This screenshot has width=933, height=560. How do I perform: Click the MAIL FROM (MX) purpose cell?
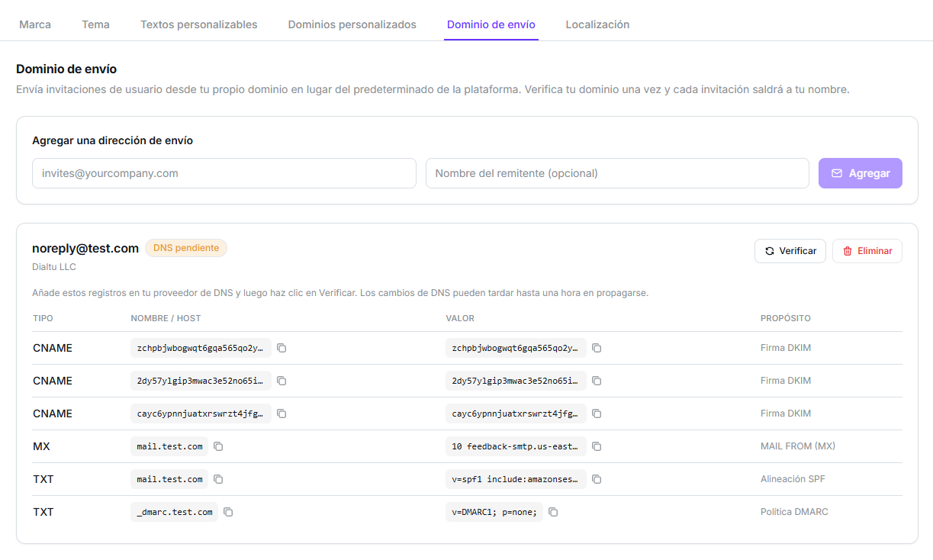tap(798, 446)
